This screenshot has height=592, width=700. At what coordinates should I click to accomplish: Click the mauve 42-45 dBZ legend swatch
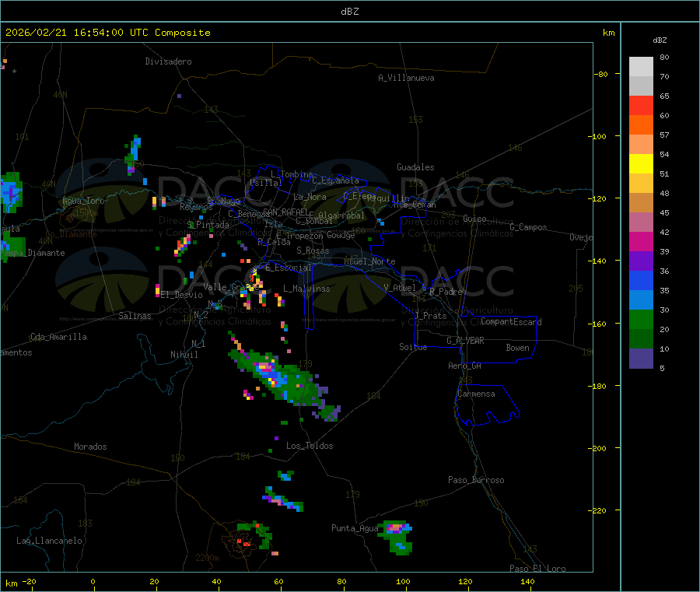[641, 222]
